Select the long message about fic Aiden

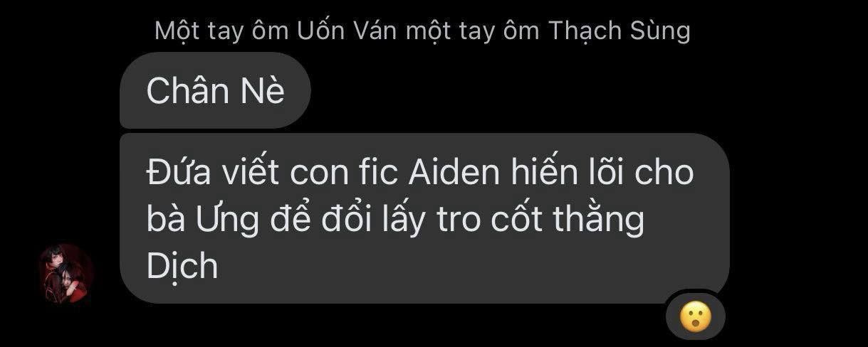coord(424,219)
